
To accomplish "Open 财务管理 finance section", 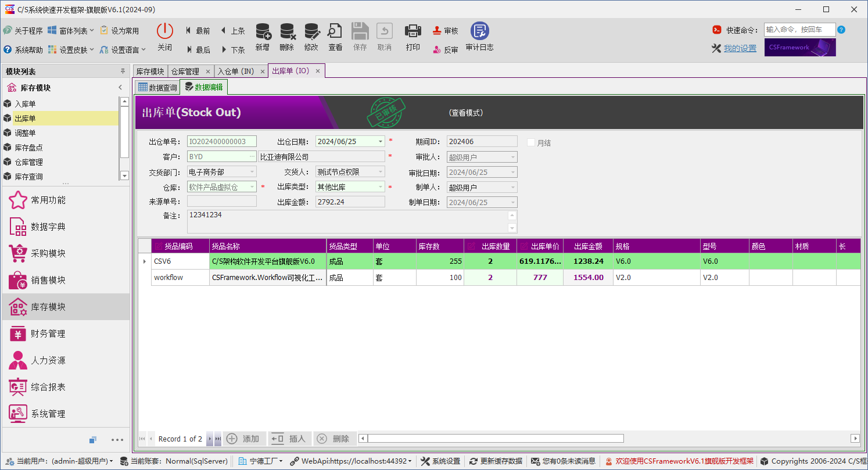I will click(66, 334).
